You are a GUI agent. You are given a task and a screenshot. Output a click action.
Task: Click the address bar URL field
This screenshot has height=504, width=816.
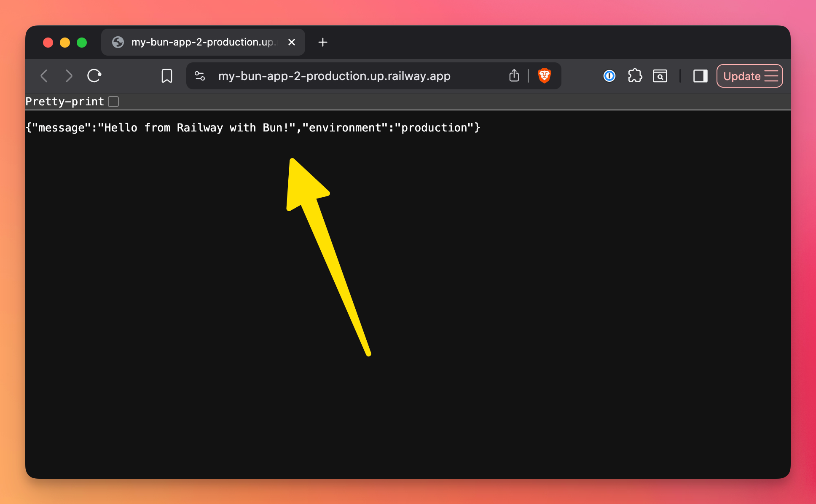click(x=334, y=76)
